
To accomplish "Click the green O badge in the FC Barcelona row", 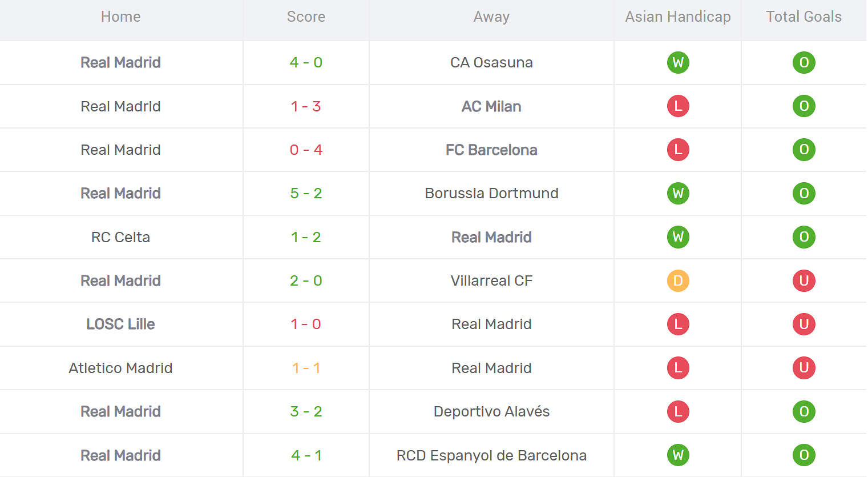I will point(804,150).
